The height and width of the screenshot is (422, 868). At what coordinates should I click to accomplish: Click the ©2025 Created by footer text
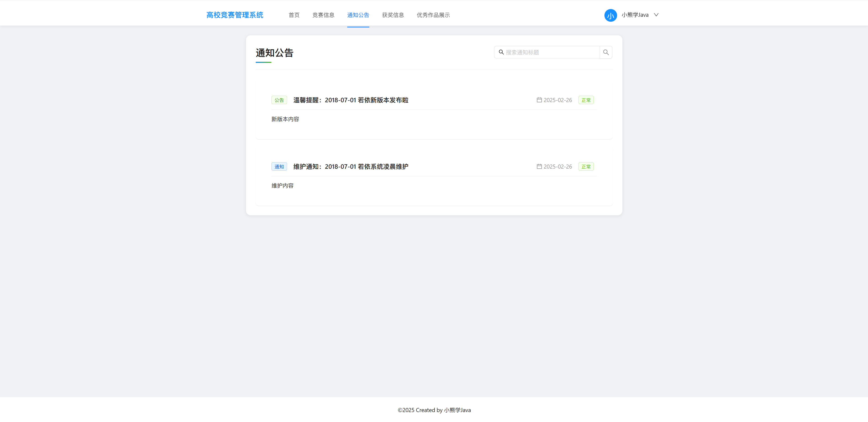click(x=434, y=410)
